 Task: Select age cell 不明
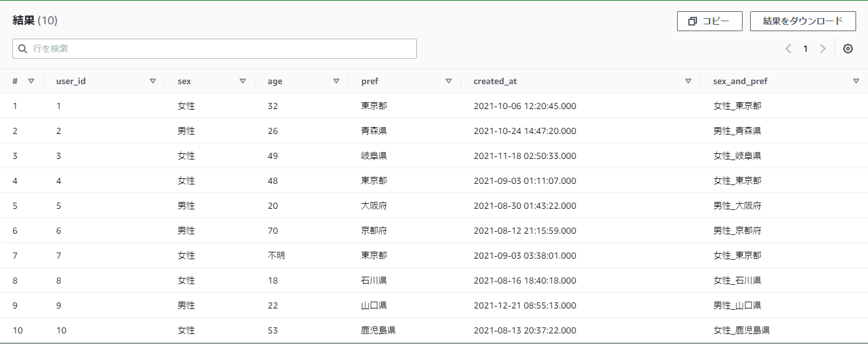(x=276, y=256)
